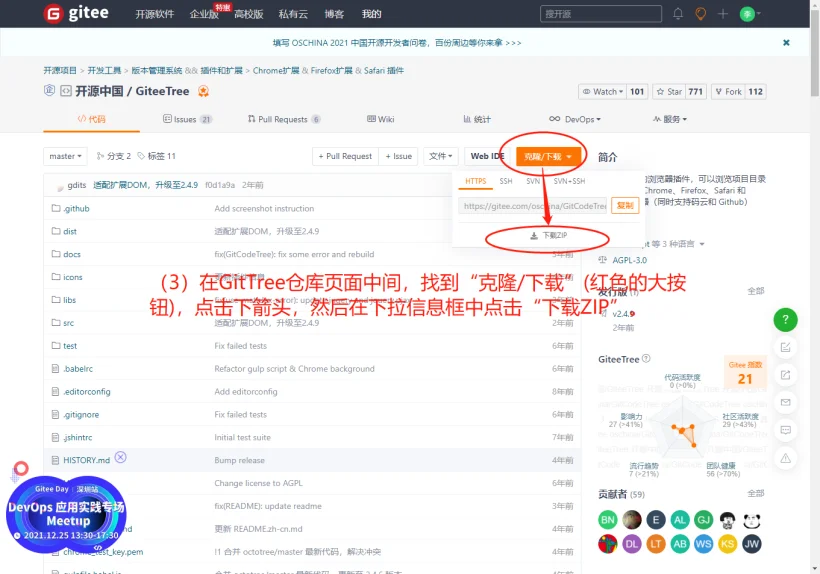This screenshot has height=574, width=820.
Task: Open the green user avatar menu
Action: click(750, 14)
